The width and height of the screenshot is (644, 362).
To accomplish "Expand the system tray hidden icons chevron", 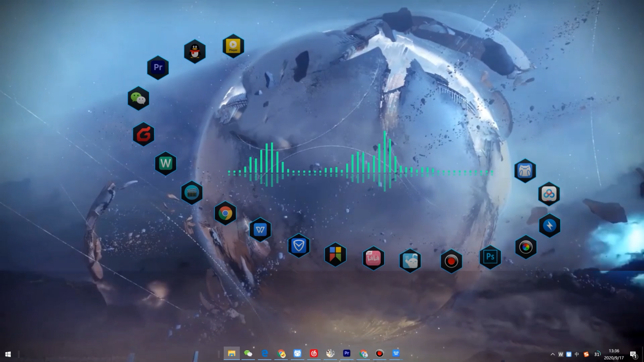I will click(x=553, y=354).
